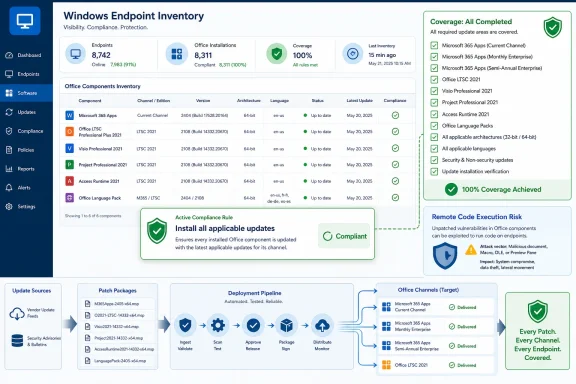Click the shield in Every Patch Covered box
576x384 pixels.
point(537,311)
